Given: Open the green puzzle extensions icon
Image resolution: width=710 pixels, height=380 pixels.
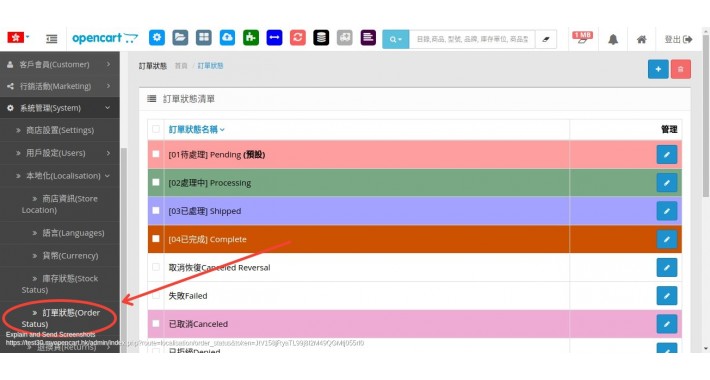Looking at the screenshot, I should [251, 38].
